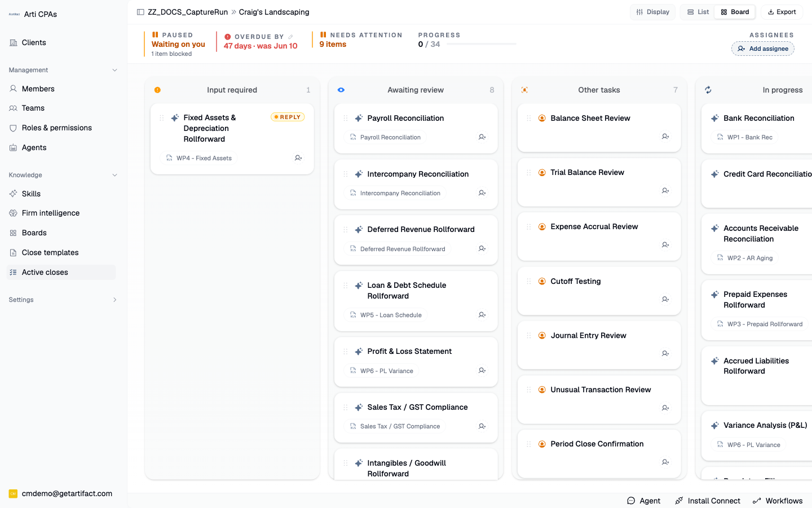Switch to List view
The image size is (812, 508).
pos(698,12)
